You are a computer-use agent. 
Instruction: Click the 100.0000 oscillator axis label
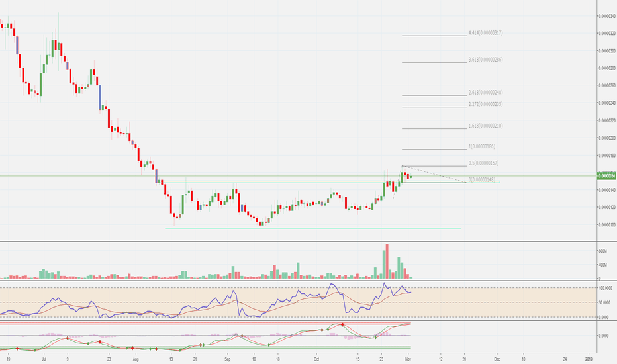pos(604,288)
